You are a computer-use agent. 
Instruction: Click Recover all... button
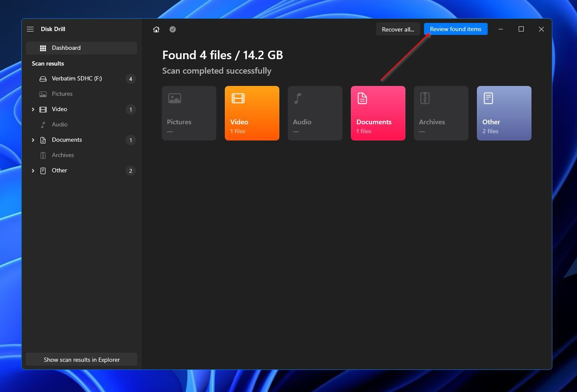click(x=398, y=29)
